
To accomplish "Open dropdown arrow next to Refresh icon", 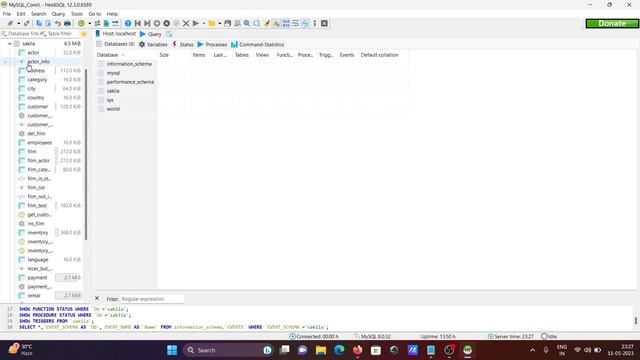I will (89, 23).
